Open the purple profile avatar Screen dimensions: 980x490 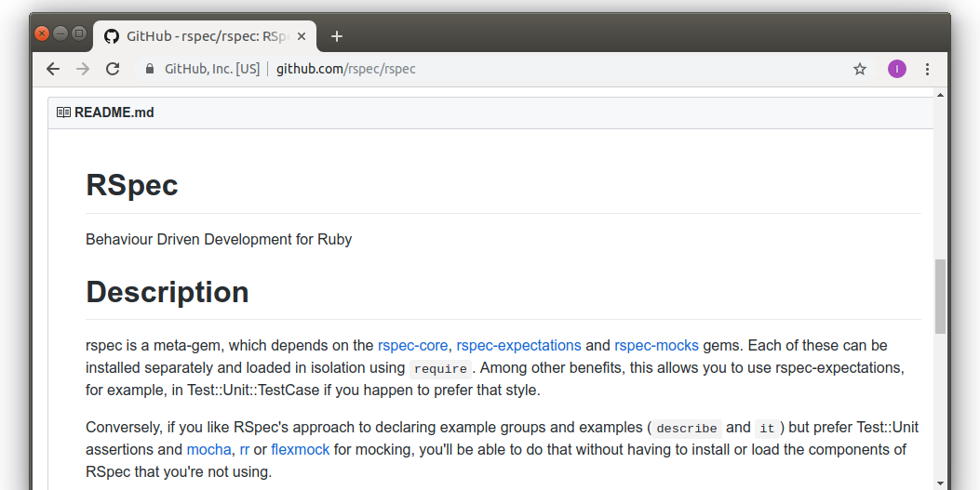click(x=897, y=69)
